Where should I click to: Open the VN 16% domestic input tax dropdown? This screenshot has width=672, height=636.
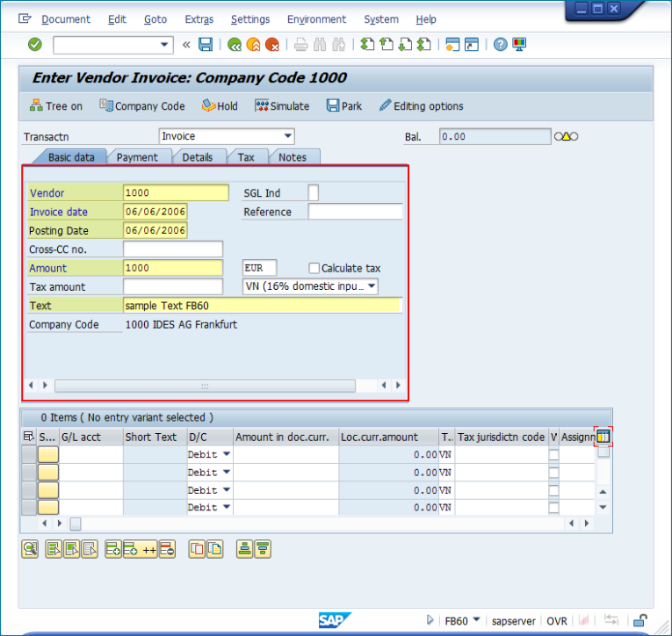click(x=372, y=286)
